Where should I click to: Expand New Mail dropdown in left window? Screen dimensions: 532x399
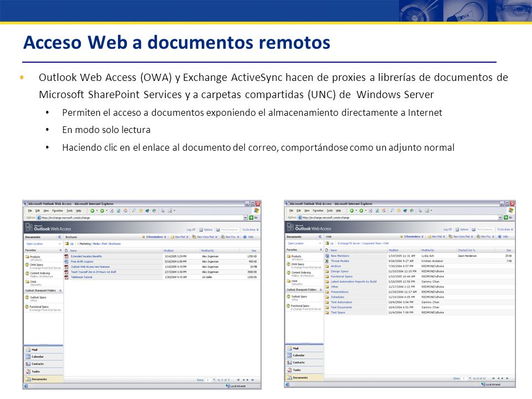(187, 237)
